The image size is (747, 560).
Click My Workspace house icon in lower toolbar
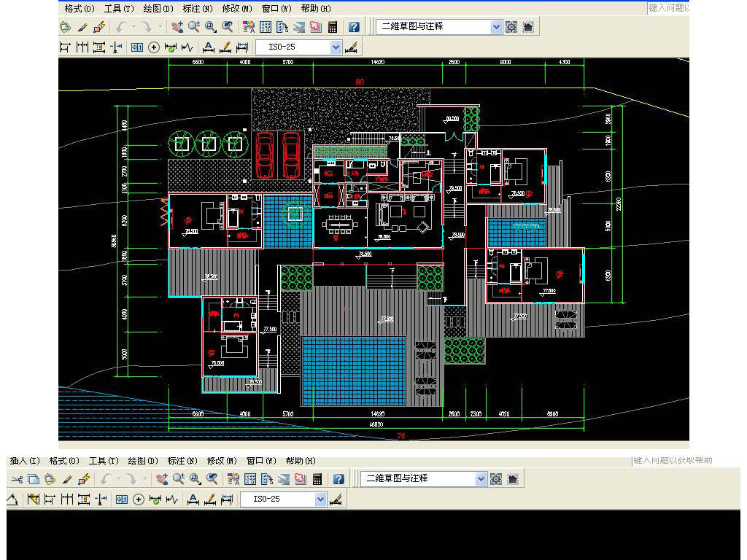(513, 479)
